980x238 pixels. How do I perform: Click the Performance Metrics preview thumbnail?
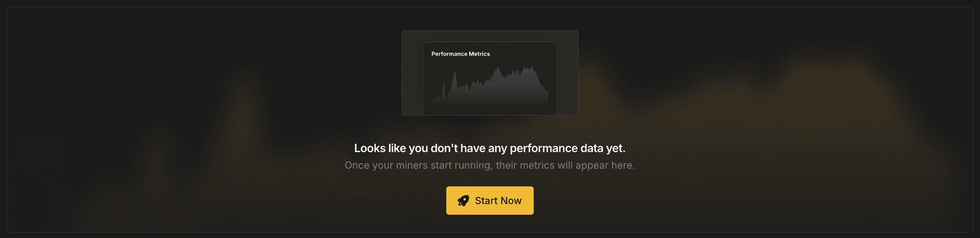[490, 73]
